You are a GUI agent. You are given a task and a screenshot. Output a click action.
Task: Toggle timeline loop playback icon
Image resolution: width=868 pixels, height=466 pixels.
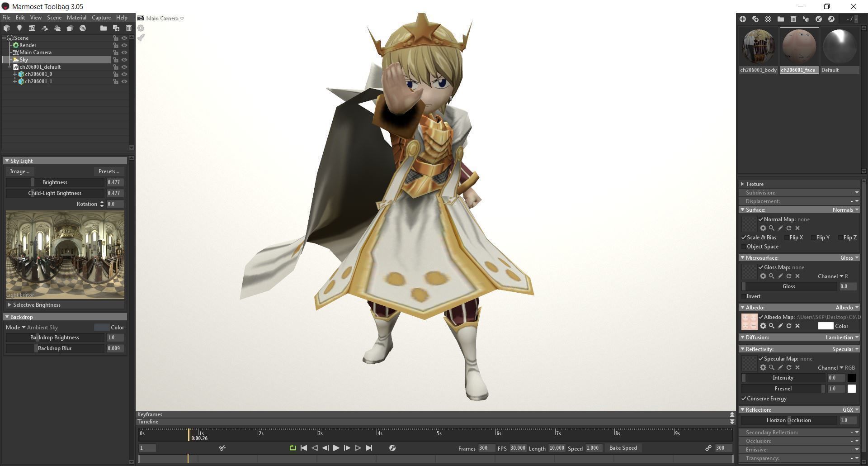click(x=293, y=448)
